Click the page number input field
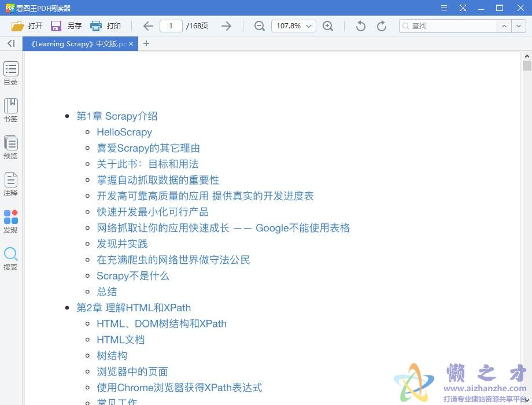The height and width of the screenshot is (405, 532). (x=171, y=26)
